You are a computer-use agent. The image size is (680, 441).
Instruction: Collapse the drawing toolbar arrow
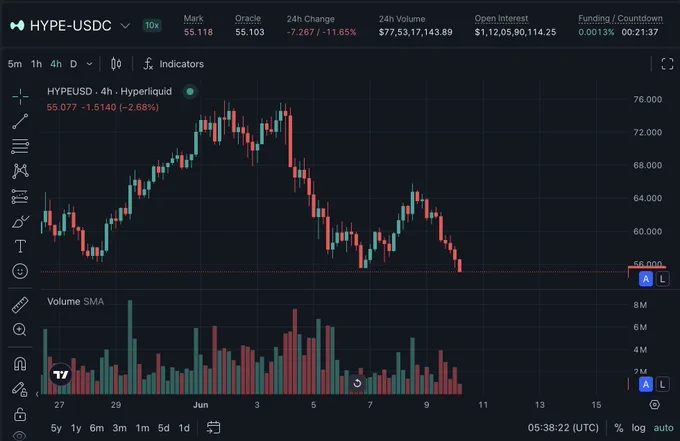tap(37, 394)
